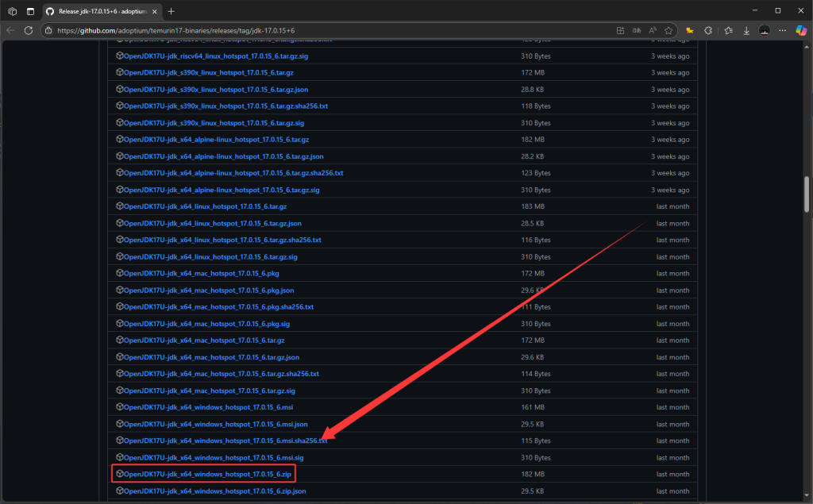Select the Release jdk-17.0.15+6 browser tab

(x=102, y=11)
